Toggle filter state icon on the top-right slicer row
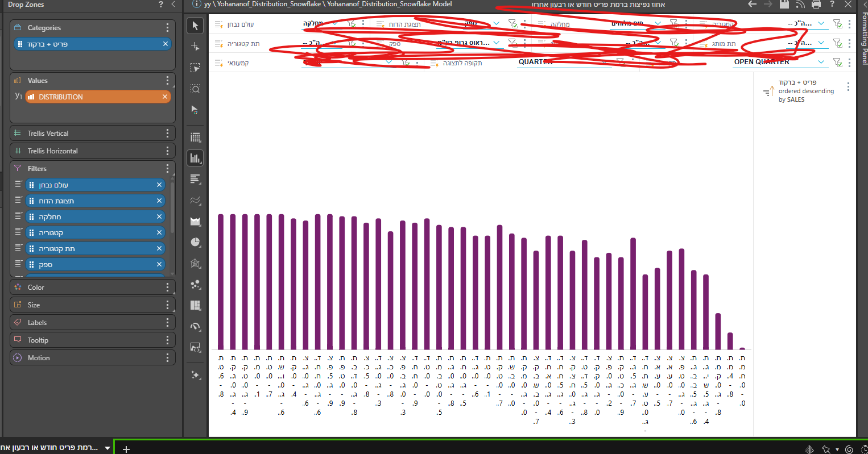The width and height of the screenshot is (868, 454). point(837,24)
